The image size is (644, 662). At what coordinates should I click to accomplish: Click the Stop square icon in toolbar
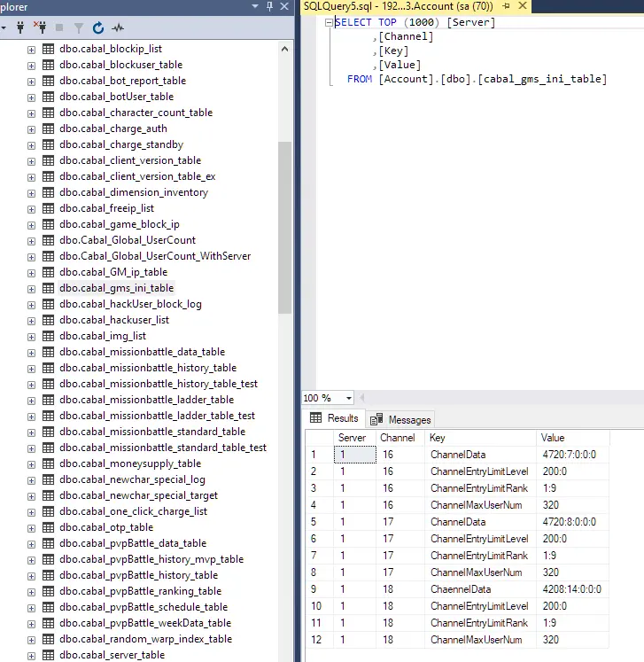point(59,27)
